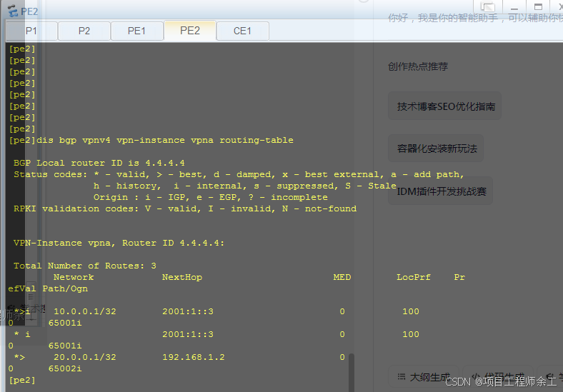Click the 技术博客SEO优化指南 suggestion

(444, 106)
